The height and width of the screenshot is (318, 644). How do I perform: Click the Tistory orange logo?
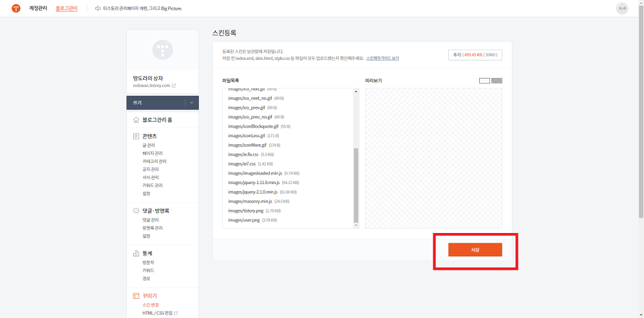(x=16, y=8)
